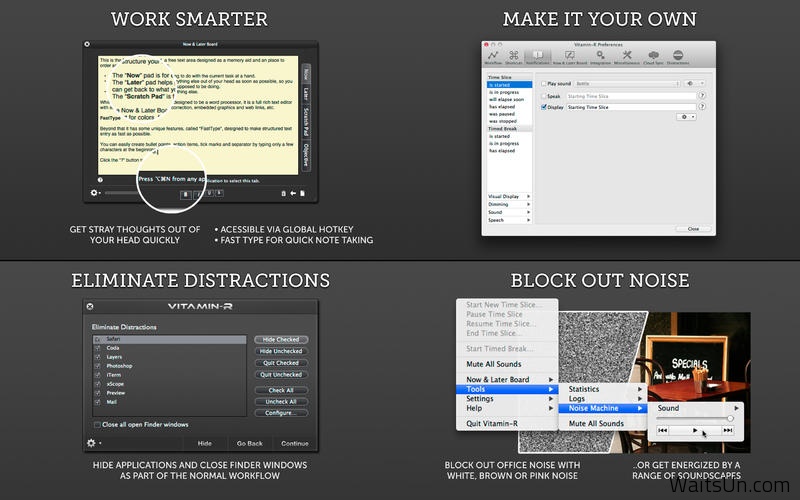Open the Distractions preferences icon

pyautogui.click(x=679, y=55)
